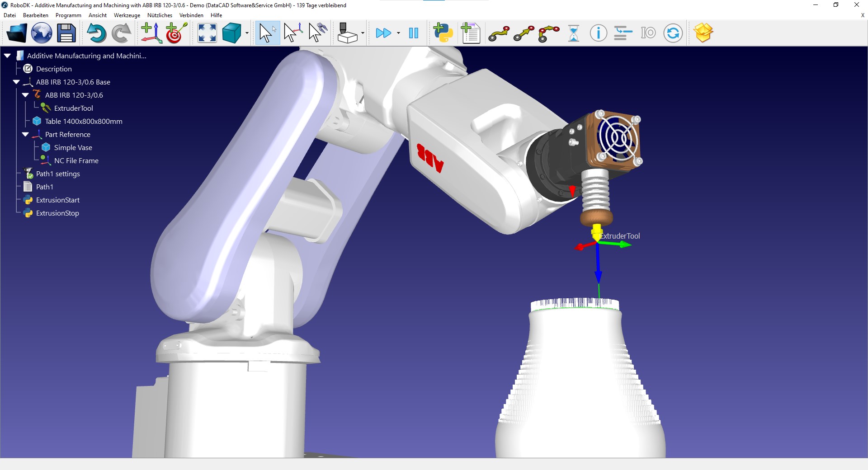The height and width of the screenshot is (470, 868).
Task: Collapse the Part Reference node
Action: point(25,134)
